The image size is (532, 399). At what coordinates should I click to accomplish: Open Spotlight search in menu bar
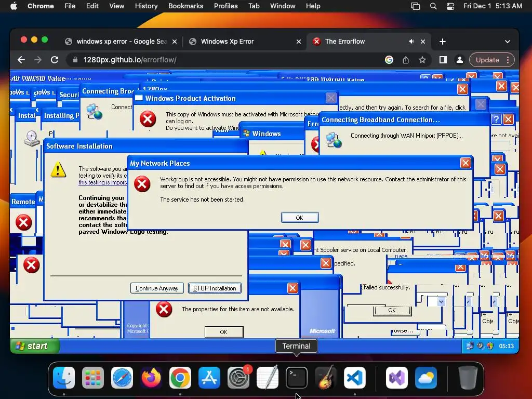coord(433,6)
